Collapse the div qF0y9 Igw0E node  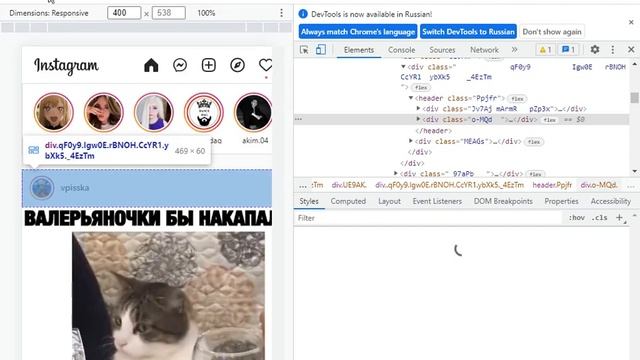click(x=403, y=67)
